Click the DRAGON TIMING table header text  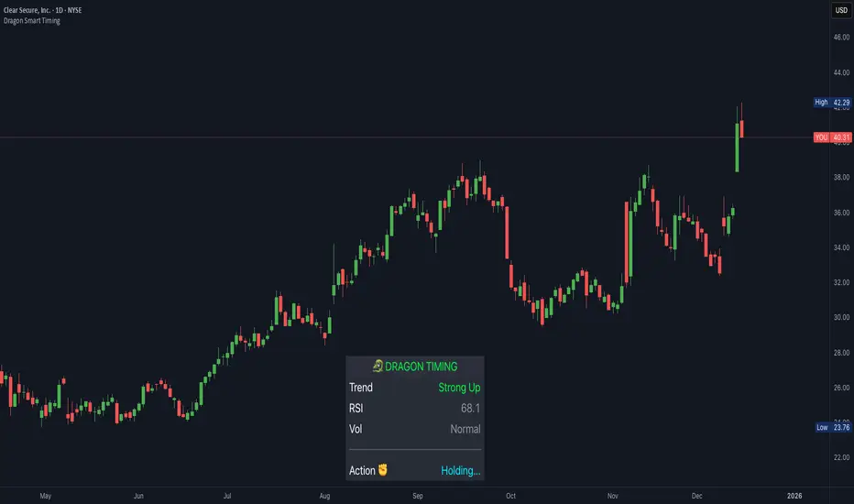coord(422,367)
